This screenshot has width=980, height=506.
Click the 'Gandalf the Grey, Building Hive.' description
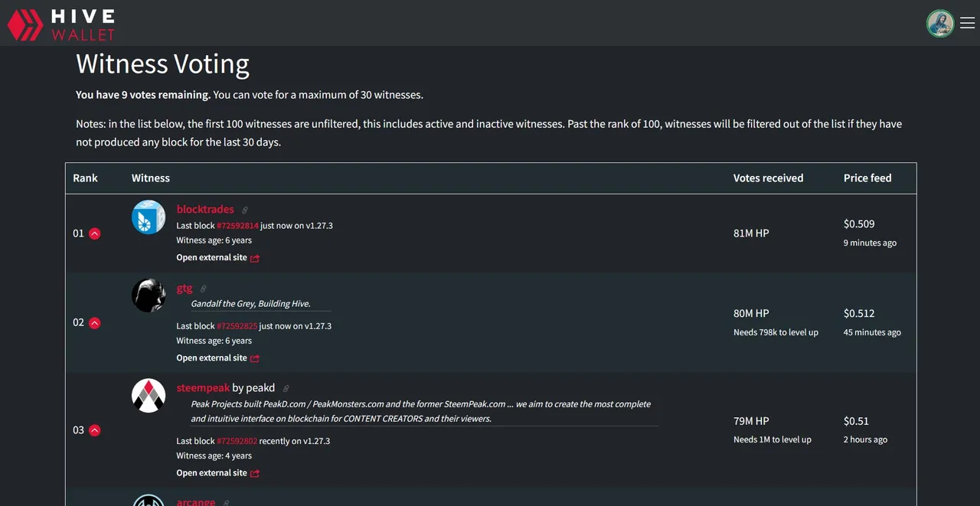tap(250, 303)
